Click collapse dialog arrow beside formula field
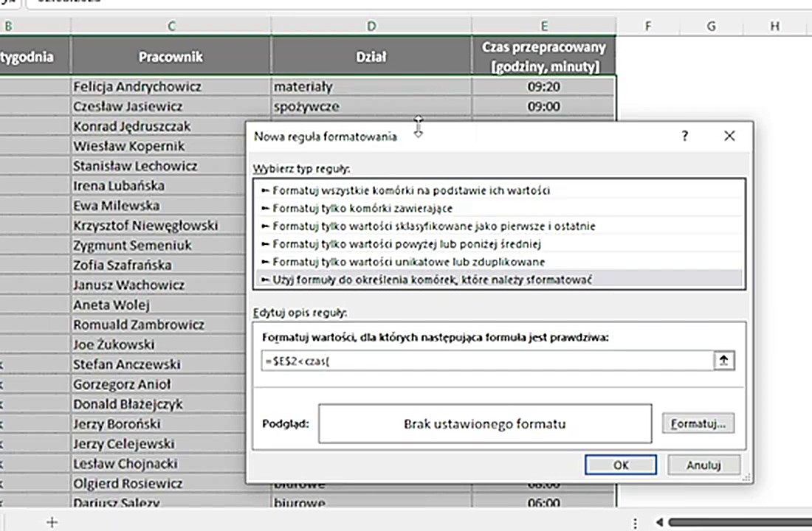The image size is (812, 531). [x=724, y=361]
